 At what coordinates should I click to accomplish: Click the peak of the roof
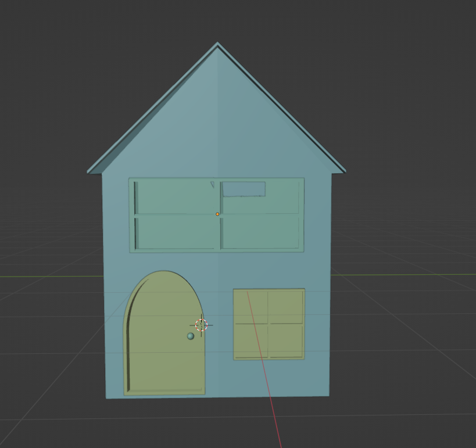[218, 44]
